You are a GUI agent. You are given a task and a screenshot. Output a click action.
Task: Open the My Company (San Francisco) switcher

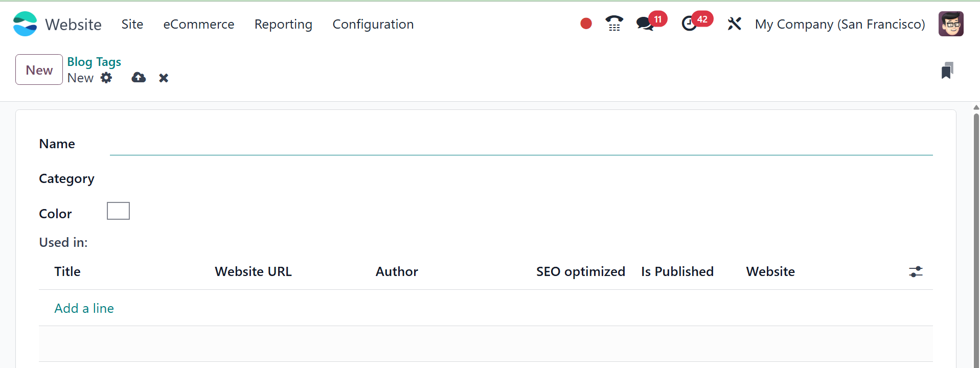839,24
